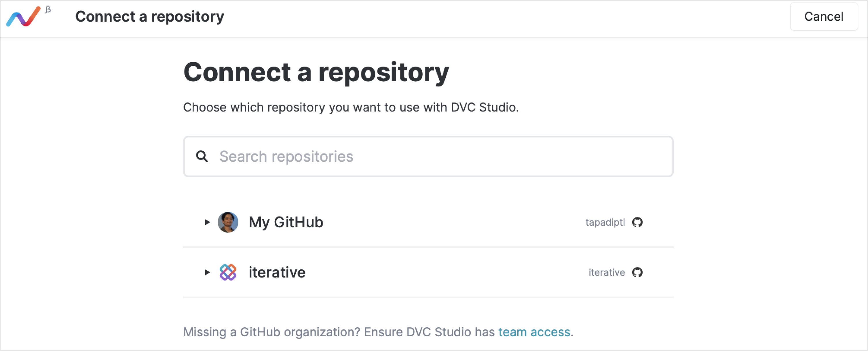
Task: Click the gray iterative account name
Action: click(607, 272)
